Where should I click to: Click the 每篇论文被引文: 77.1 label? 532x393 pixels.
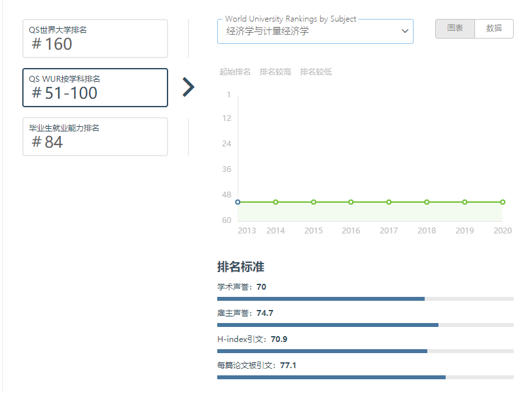tap(257, 365)
